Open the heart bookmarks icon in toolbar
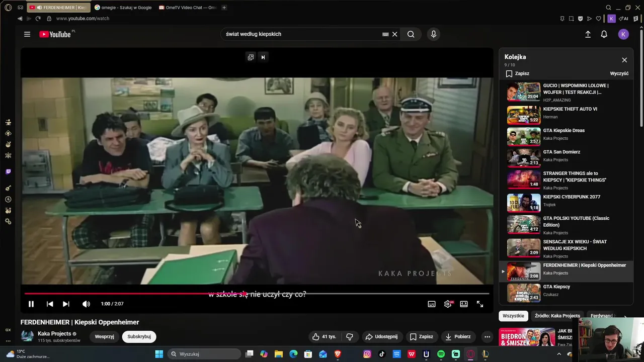The width and height of the screenshot is (644, 362). [x=598, y=19]
